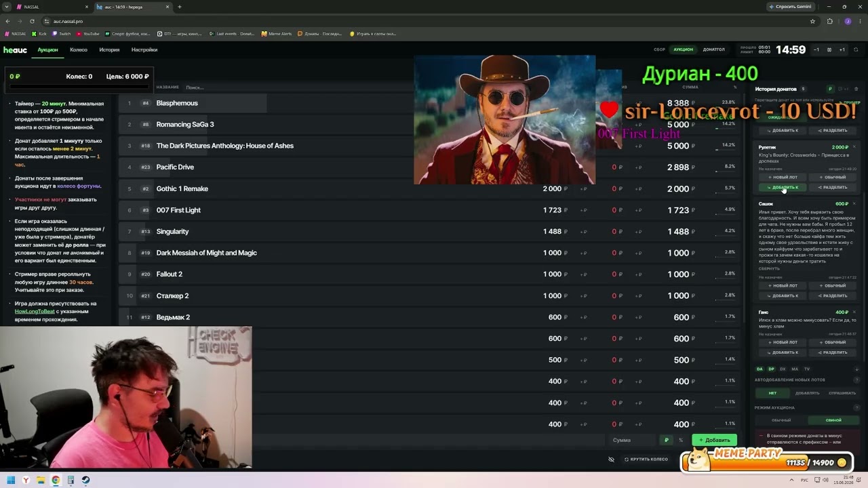Spin the wheel via Крутить колесо

pyautogui.click(x=646, y=459)
